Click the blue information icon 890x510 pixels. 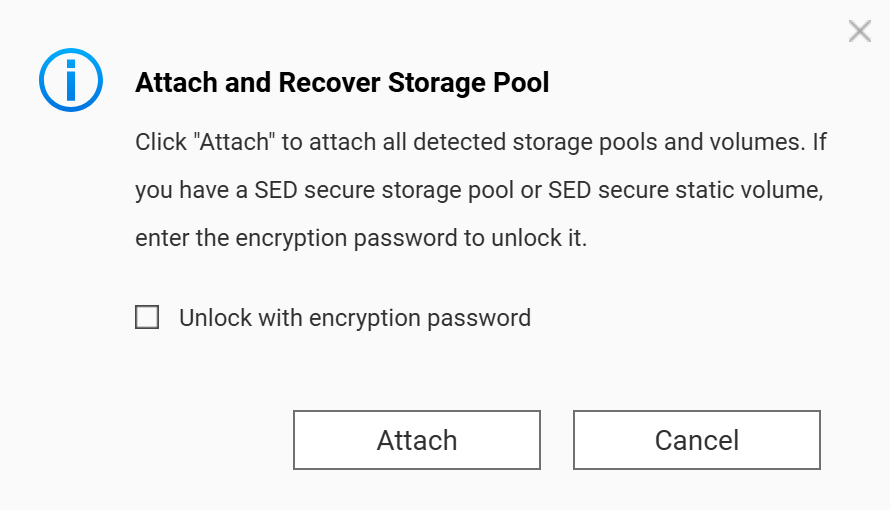(71, 79)
